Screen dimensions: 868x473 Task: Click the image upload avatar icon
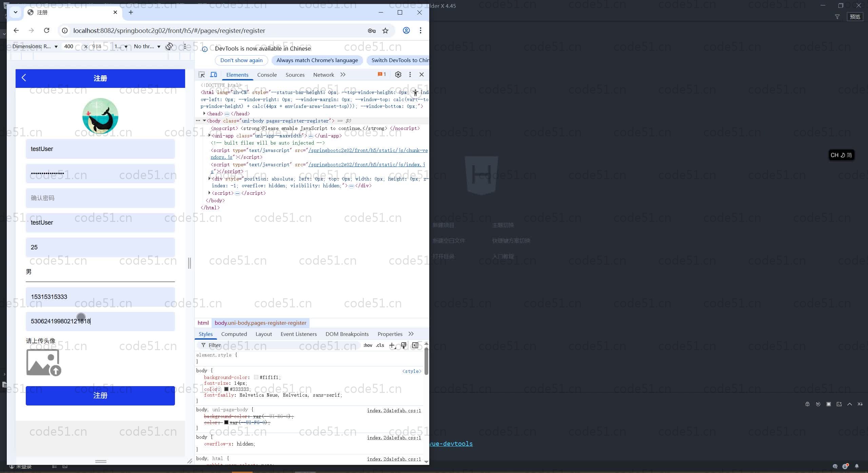point(43,363)
